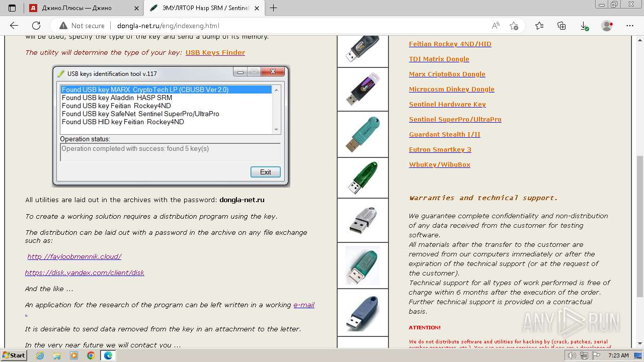Open Feitian Rockey 4ND/HID link
644x362 pixels.
point(450,44)
